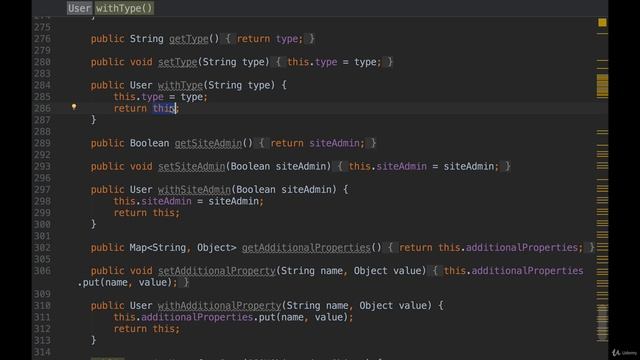Image resolution: width=640 pixels, height=360 pixels.
Task: Click 'this.type = type;' on line 285
Action: coord(160,97)
